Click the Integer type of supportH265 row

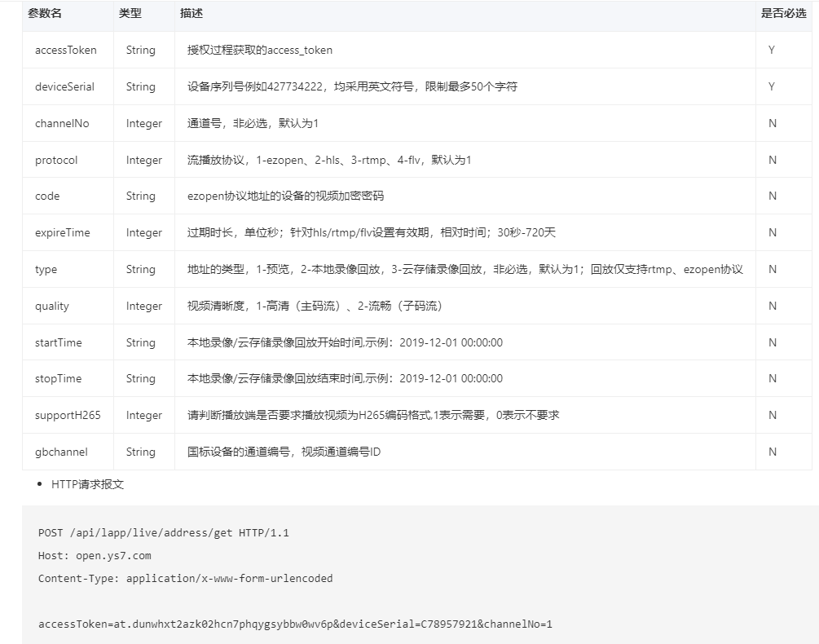(144, 415)
